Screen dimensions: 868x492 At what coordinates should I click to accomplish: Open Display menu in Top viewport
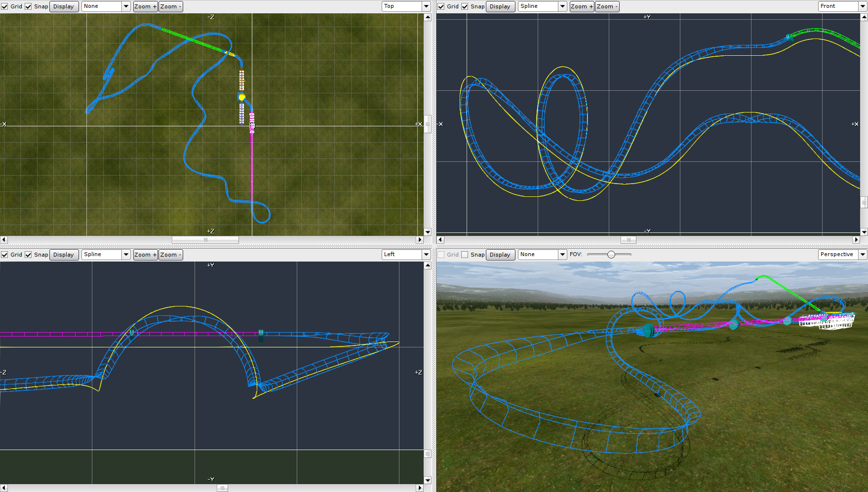click(64, 6)
